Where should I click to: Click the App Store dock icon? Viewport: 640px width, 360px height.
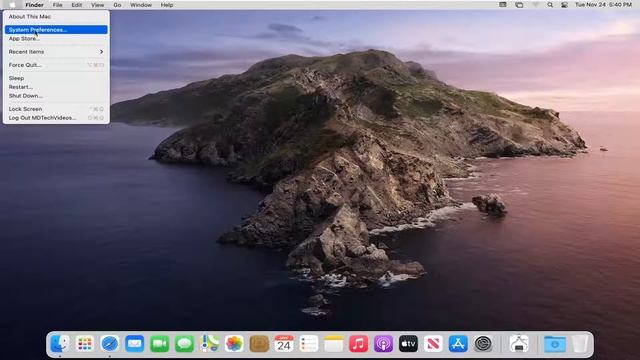[x=458, y=344]
